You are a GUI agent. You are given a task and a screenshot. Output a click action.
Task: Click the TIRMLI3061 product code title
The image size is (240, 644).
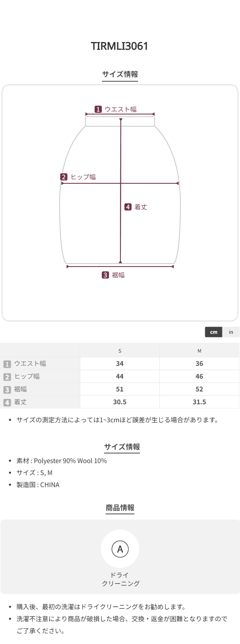point(120,46)
